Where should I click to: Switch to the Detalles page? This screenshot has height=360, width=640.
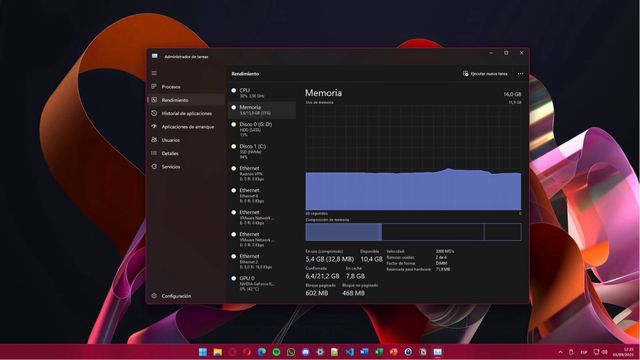pyautogui.click(x=186, y=153)
